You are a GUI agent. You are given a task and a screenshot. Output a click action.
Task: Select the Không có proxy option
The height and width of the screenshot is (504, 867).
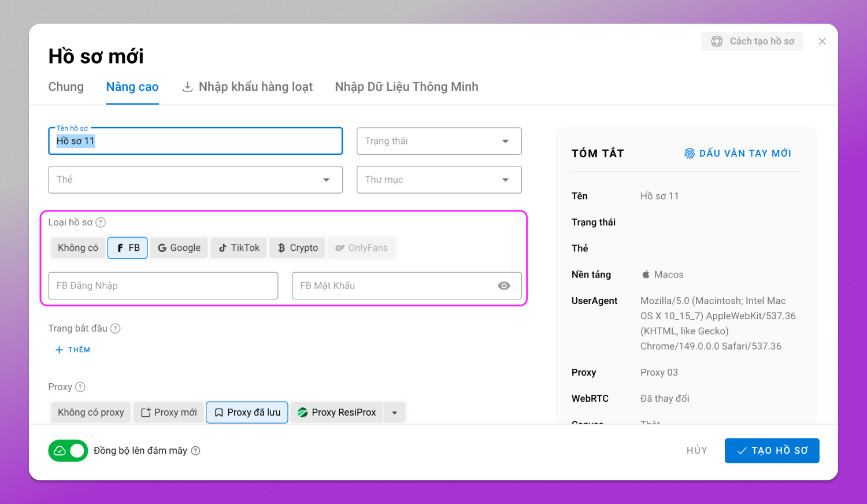pos(91,413)
